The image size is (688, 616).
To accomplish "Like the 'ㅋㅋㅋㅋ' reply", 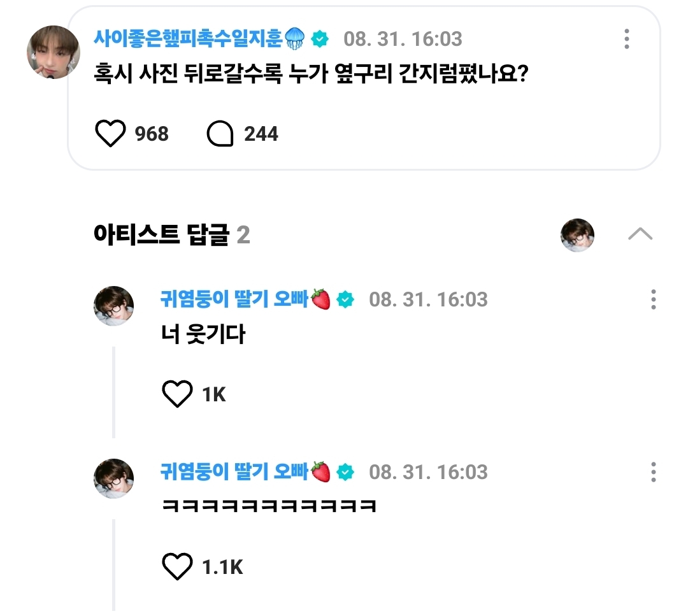I will [x=177, y=567].
